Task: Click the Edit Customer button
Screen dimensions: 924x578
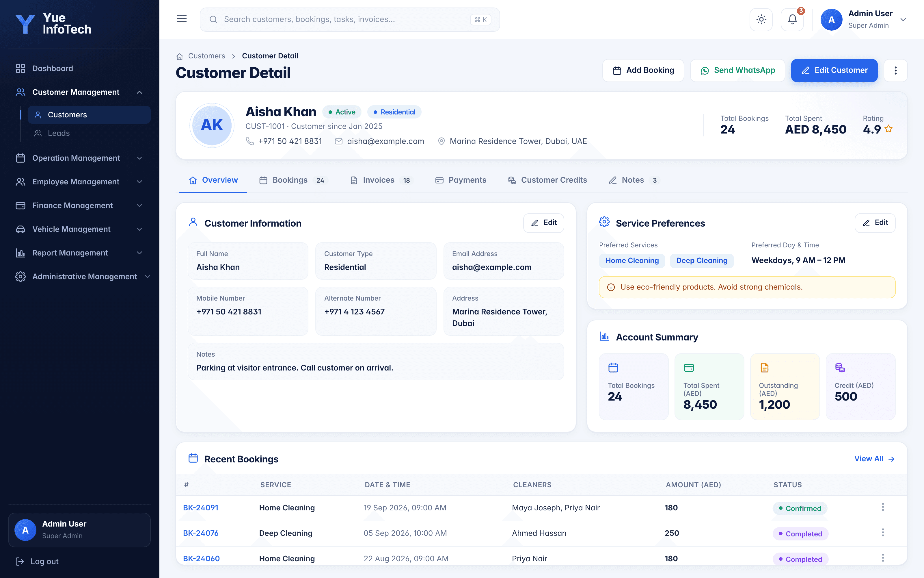Action: 834,70
